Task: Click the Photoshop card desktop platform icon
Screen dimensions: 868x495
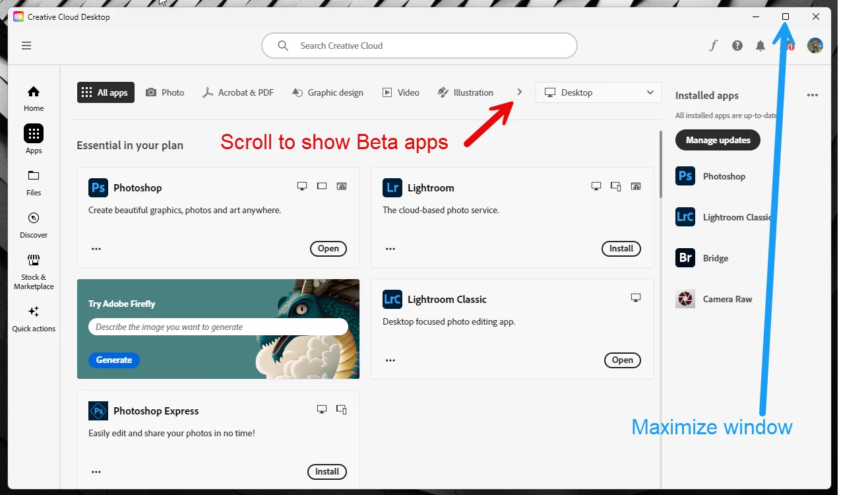Action: [x=302, y=186]
